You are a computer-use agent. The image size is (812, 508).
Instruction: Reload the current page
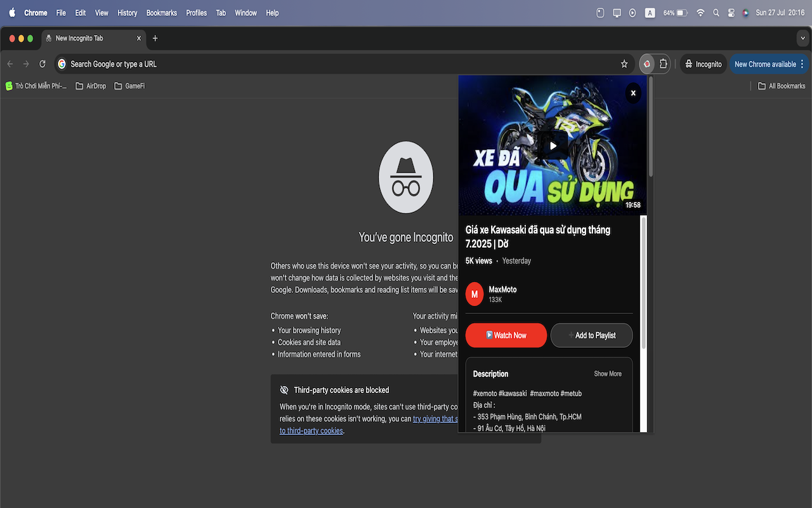point(43,64)
